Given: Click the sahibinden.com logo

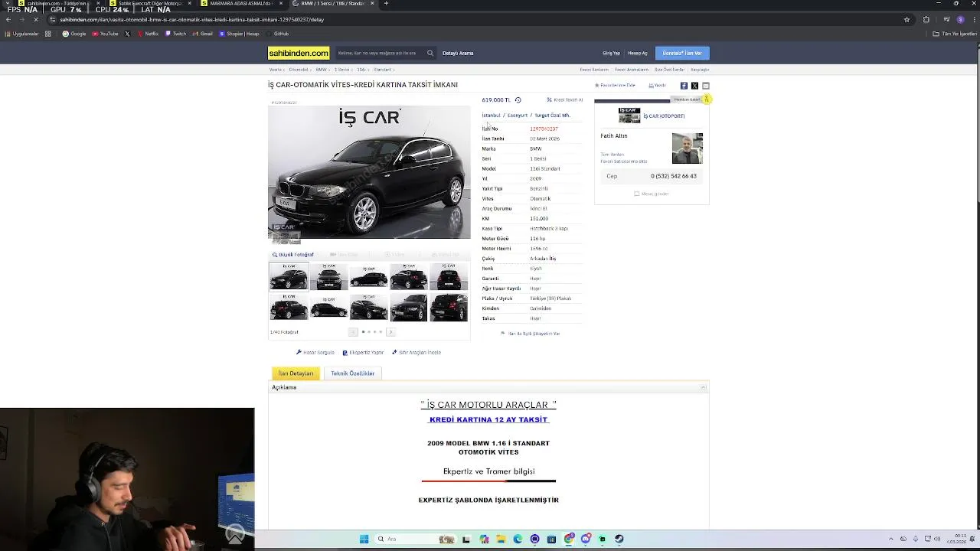Looking at the screenshot, I should (x=299, y=53).
